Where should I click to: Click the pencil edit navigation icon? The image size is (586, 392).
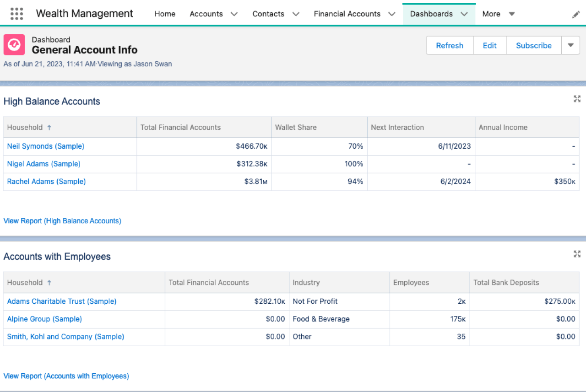click(x=576, y=15)
